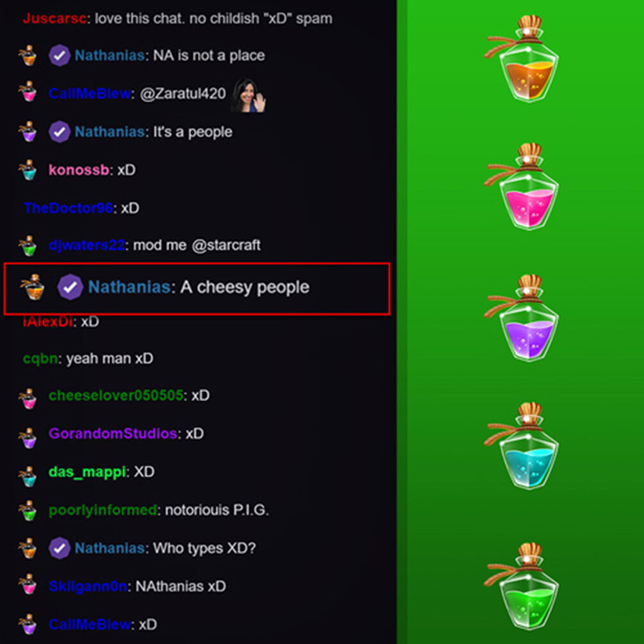
Task: Click orange potion badge in highlighted Nathanias message
Action: pyautogui.click(x=33, y=287)
